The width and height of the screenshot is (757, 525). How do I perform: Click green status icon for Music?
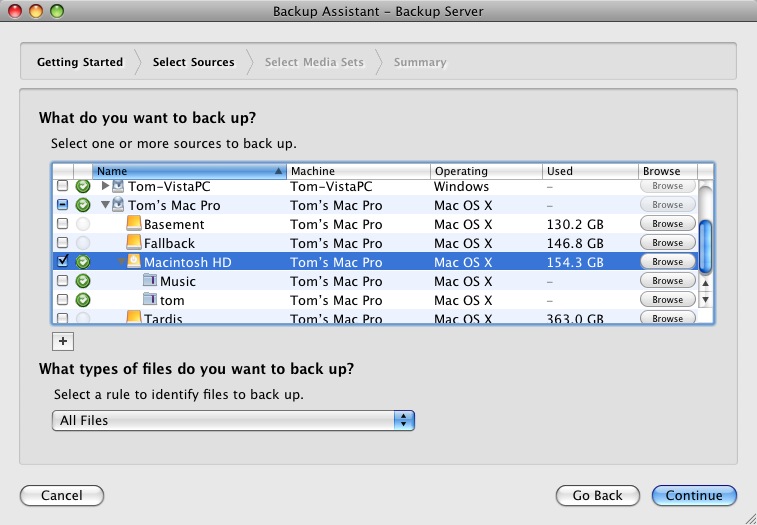point(83,281)
